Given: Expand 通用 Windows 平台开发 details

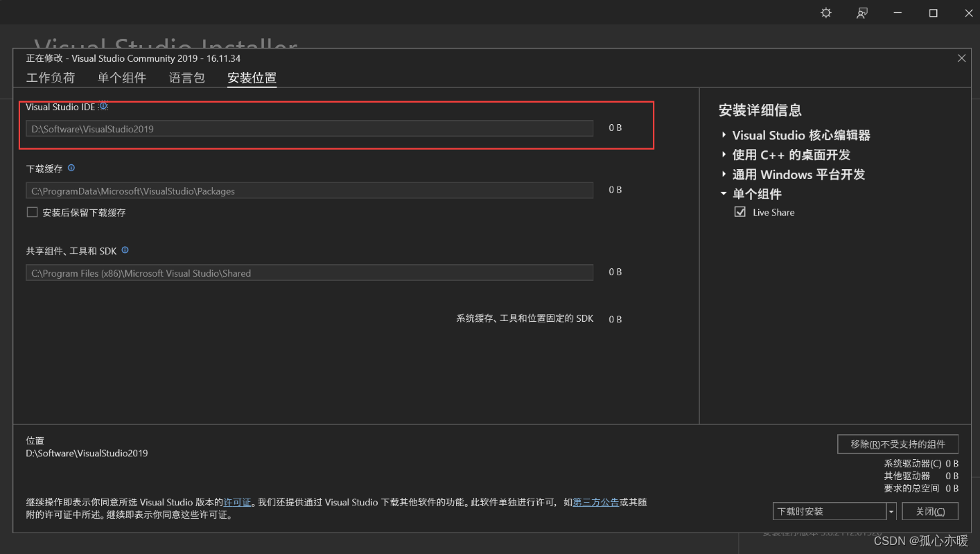Looking at the screenshot, I should 724,174.
